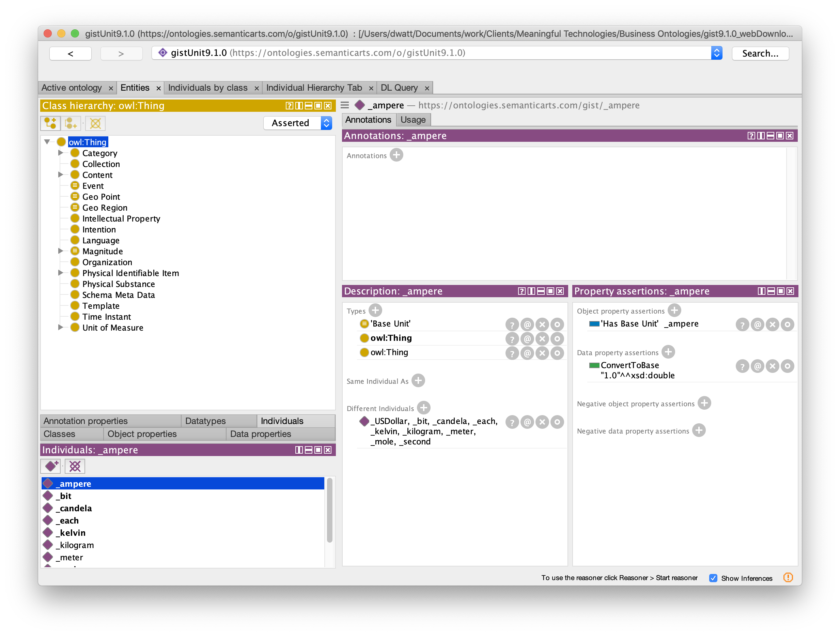Click the explanation icon beside 'Base Unit'
Screen dimensions: 840x636
(512, 324)
